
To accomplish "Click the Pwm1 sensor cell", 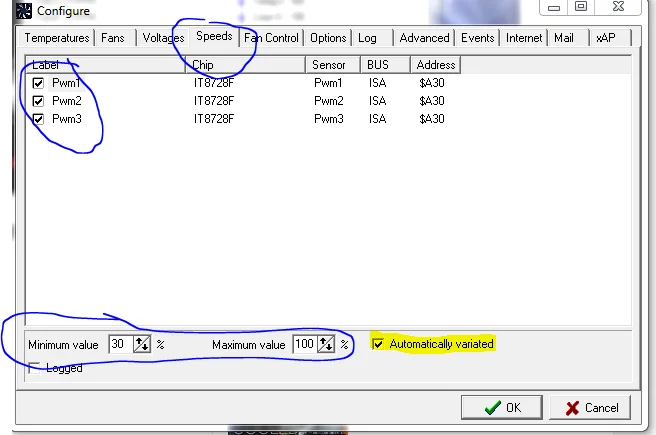I will (328, 83).
